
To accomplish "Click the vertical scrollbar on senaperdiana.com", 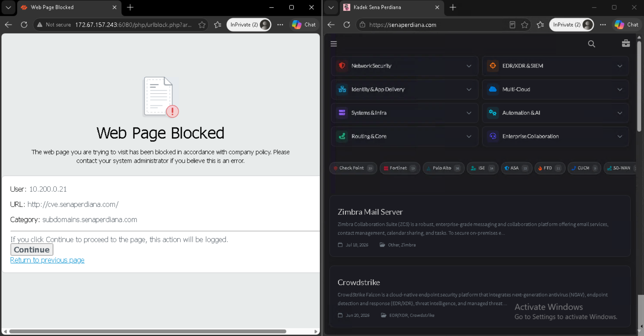I will coord(639,87).
